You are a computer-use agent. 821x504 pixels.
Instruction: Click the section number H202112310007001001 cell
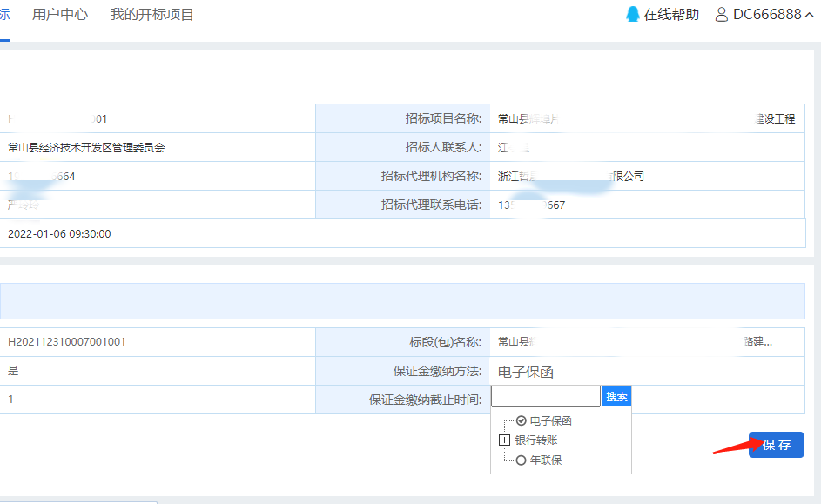67,342
